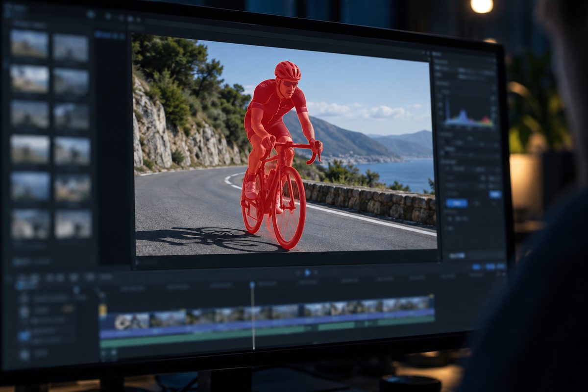Choose the last-row, first-column media library thumbnail

(30, 223)
